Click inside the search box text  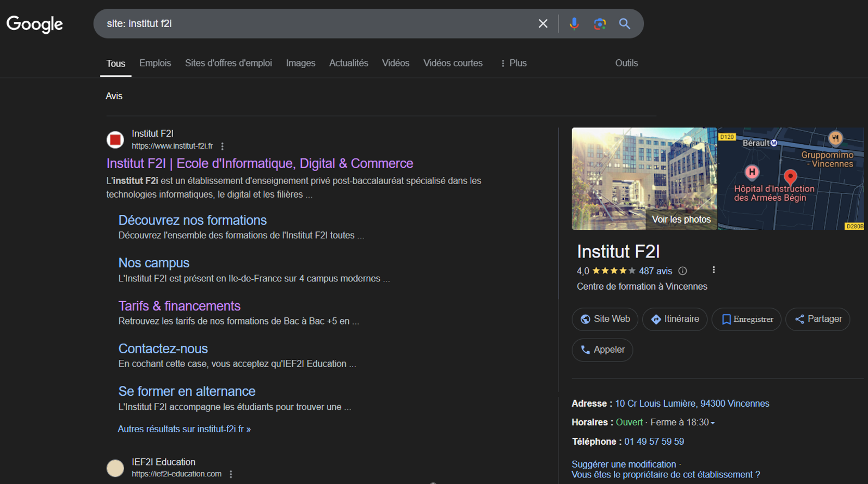point(139,23)
